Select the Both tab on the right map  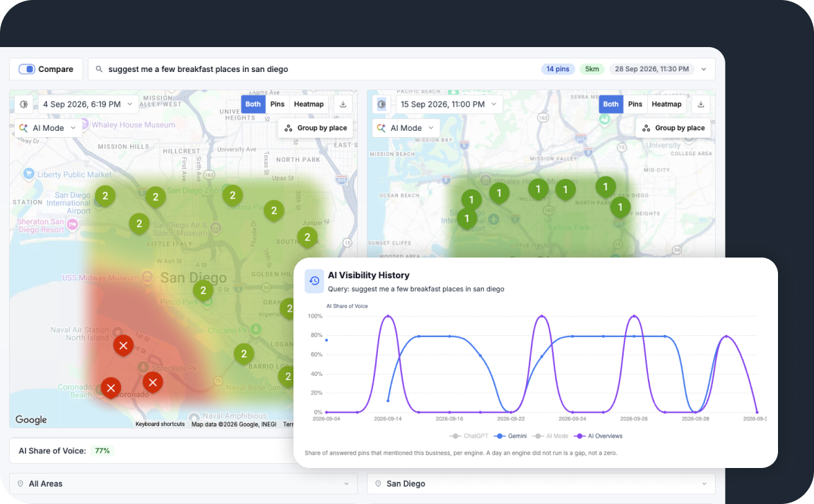point(610,105)
